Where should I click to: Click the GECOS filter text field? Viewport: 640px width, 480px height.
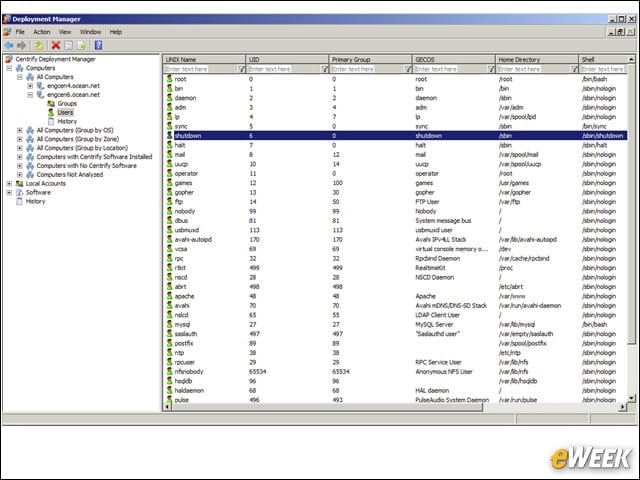click(450, 69)
